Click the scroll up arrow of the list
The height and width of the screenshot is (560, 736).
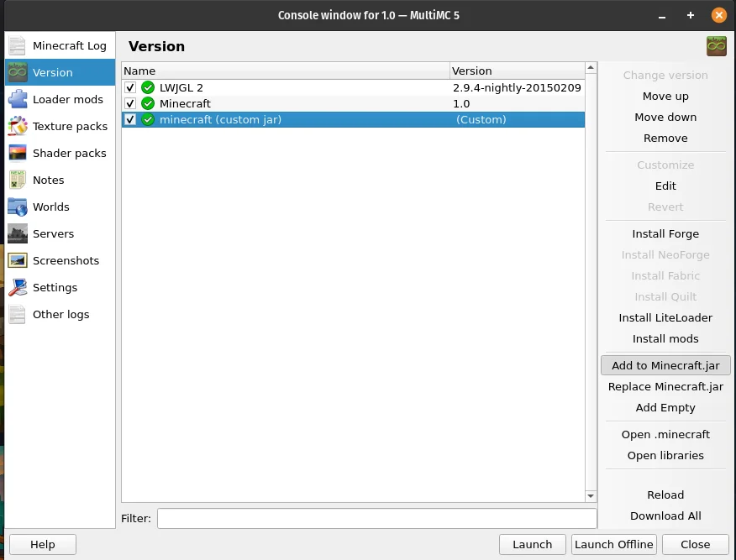[591, 68]
